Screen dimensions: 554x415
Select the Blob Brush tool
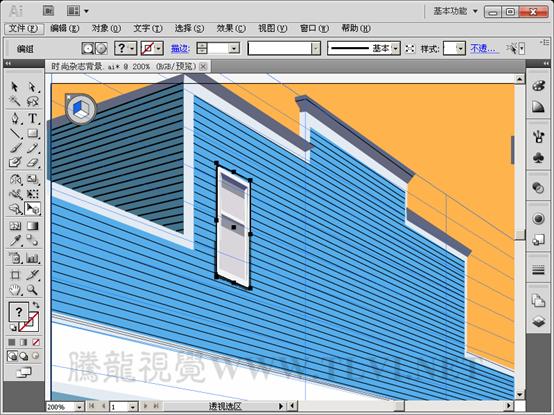tap(14, 162)
